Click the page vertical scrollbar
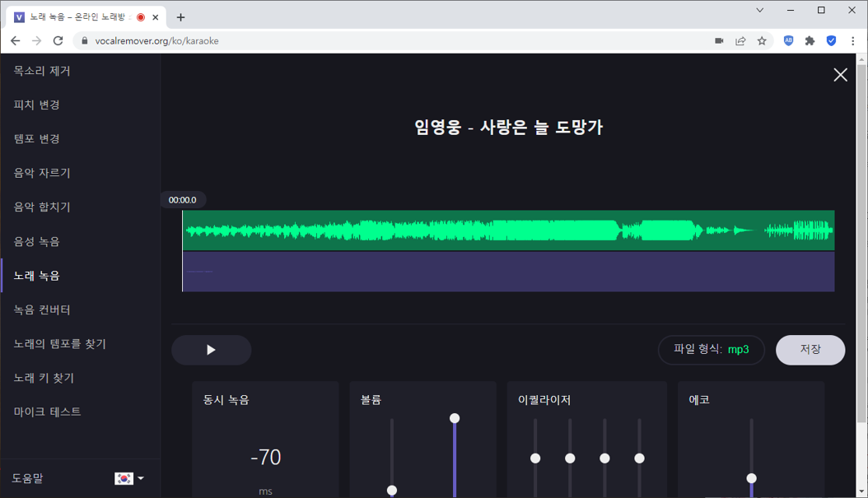 pos(861,244)
